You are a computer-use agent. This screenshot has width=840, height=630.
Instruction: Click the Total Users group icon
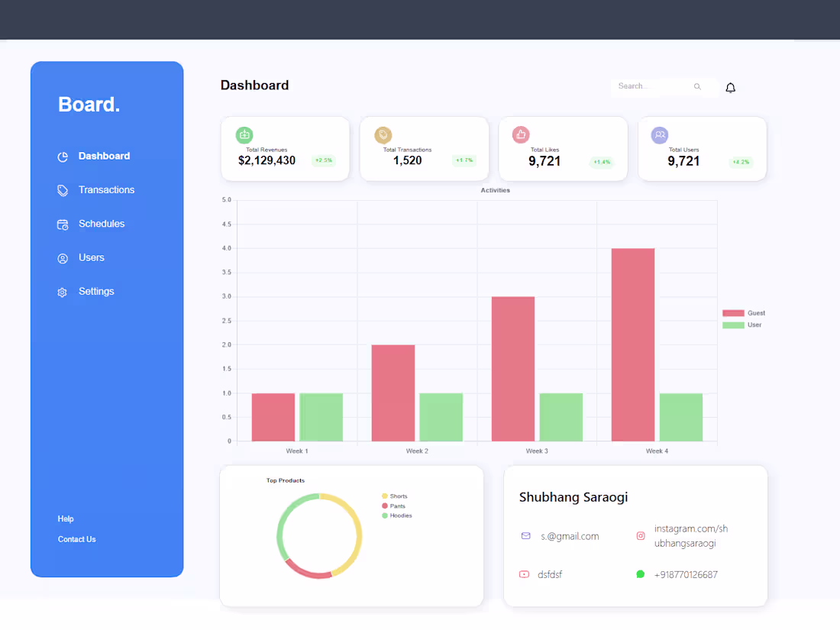pos(659,134)
